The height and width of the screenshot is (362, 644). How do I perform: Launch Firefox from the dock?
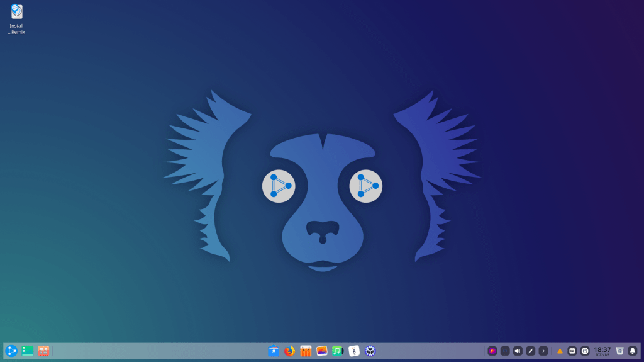[289, 351]
